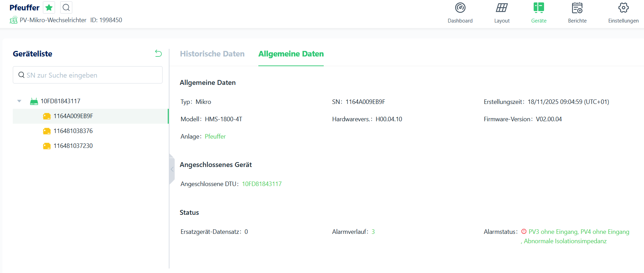Open the Pfeuffer Anlage link

pyautogui.click(x=215, y=136)
